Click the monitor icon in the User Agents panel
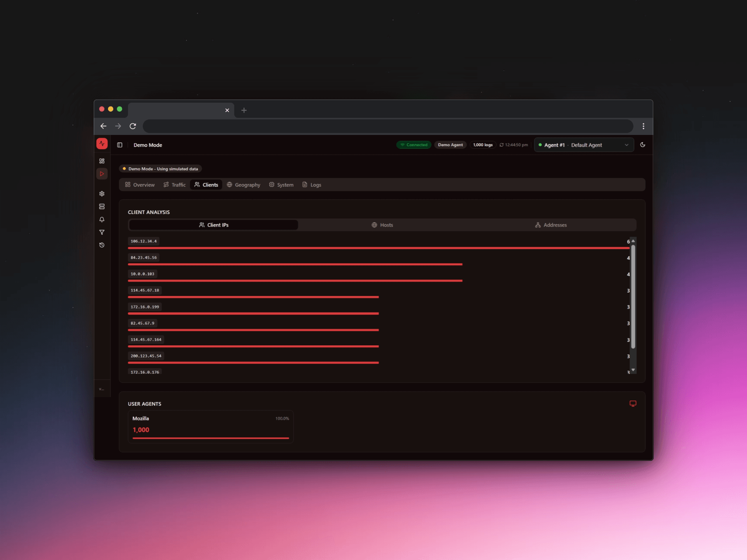The width and height of the screenshot is (747, 560). pyautogui.click(x=633, y=404)
